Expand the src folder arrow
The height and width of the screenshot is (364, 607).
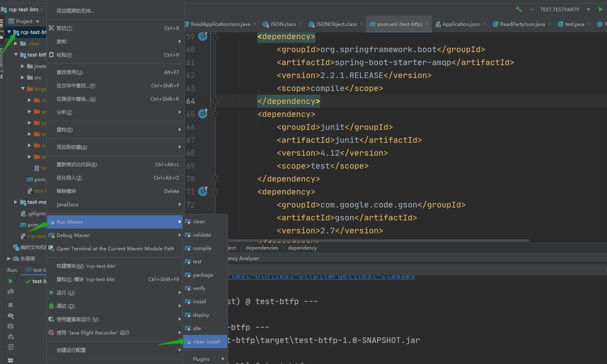point(23,77)
